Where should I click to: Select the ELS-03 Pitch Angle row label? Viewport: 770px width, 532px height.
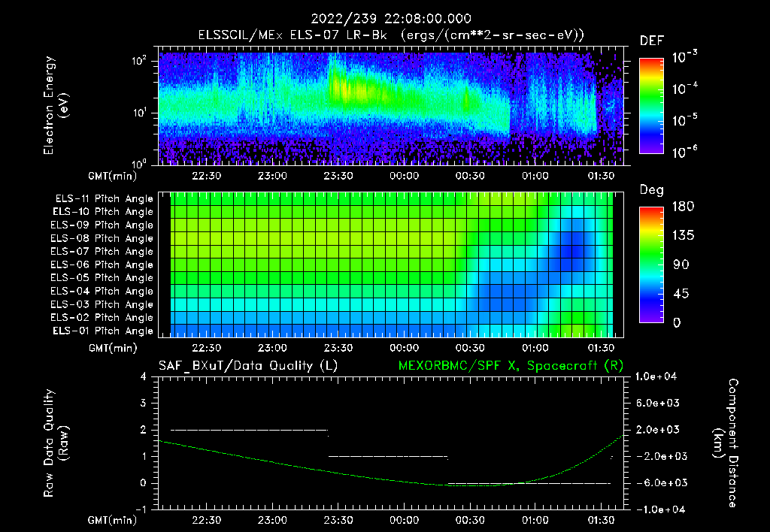pos(102,304)
